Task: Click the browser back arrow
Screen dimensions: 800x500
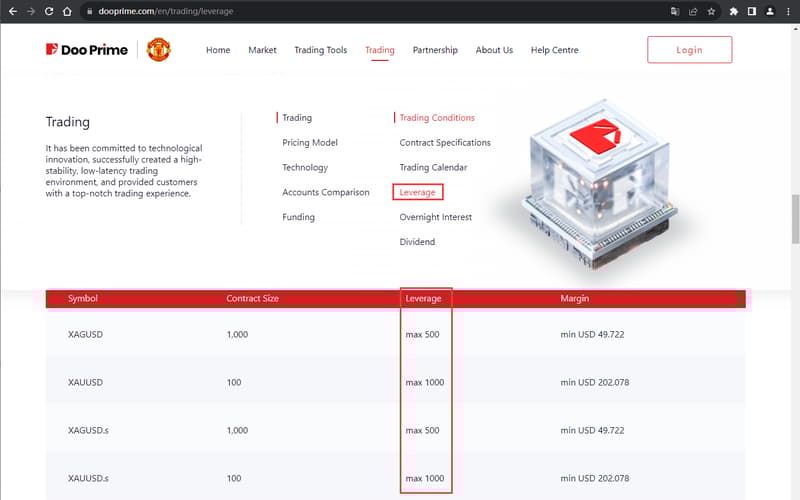Action: (12, 12)
